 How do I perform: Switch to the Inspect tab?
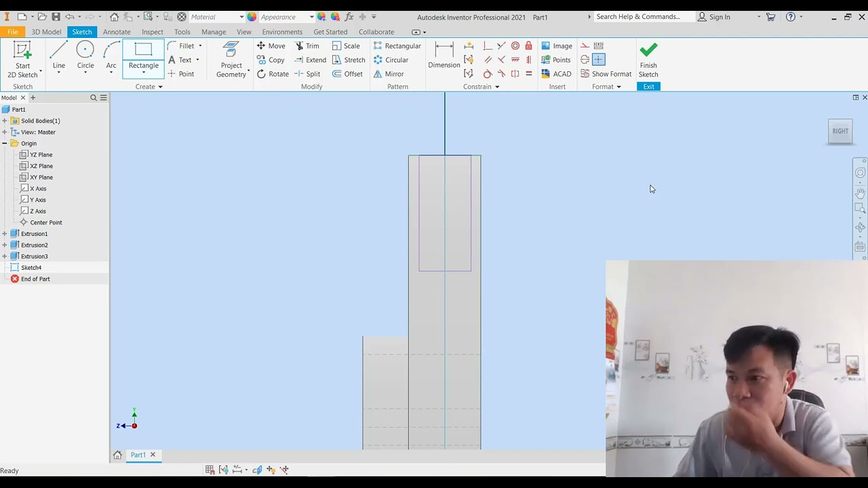click(153, 32)
